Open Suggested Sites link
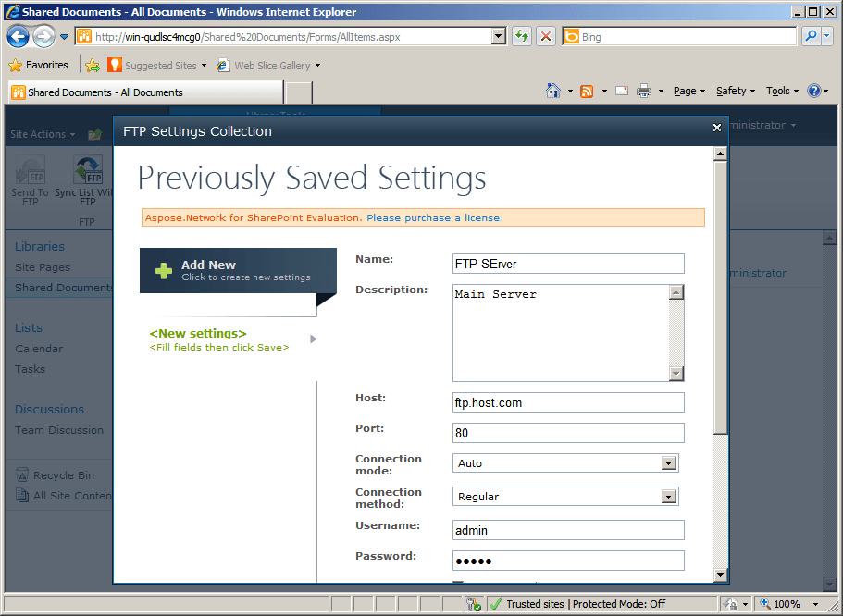Screen dimensions: 843x616 pos(157,66)
